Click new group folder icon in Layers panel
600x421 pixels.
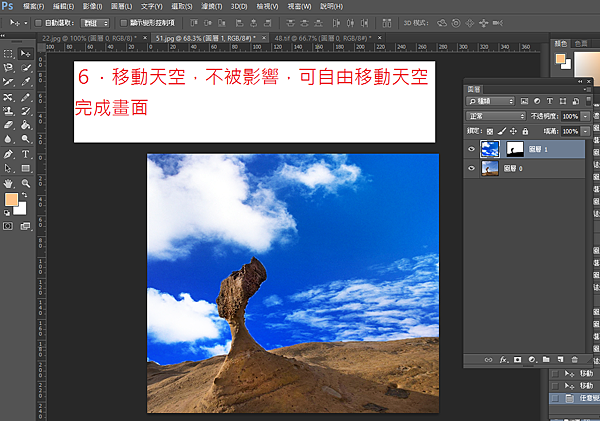click(x=546, y=359)
